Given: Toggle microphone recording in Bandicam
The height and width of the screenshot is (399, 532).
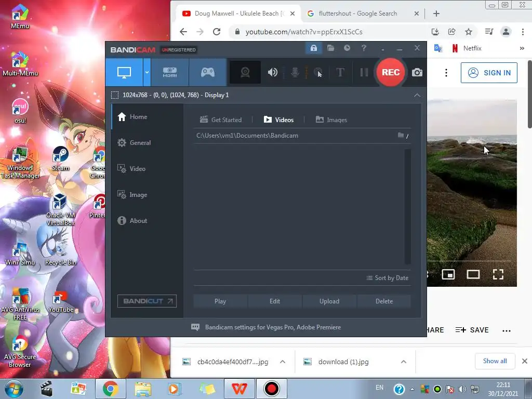Looking at the screenshot, I should (x=295, y=72).
